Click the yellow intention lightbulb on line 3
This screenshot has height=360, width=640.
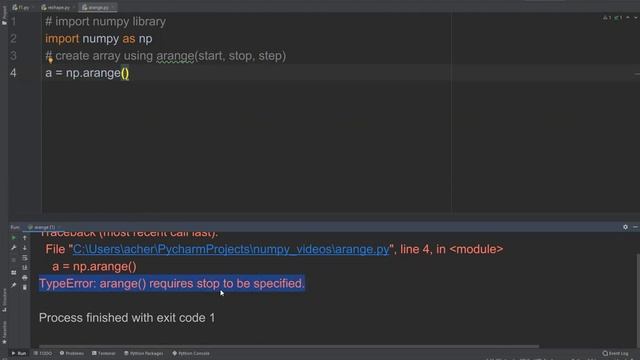pyautogui.click(x=51, y=60)
